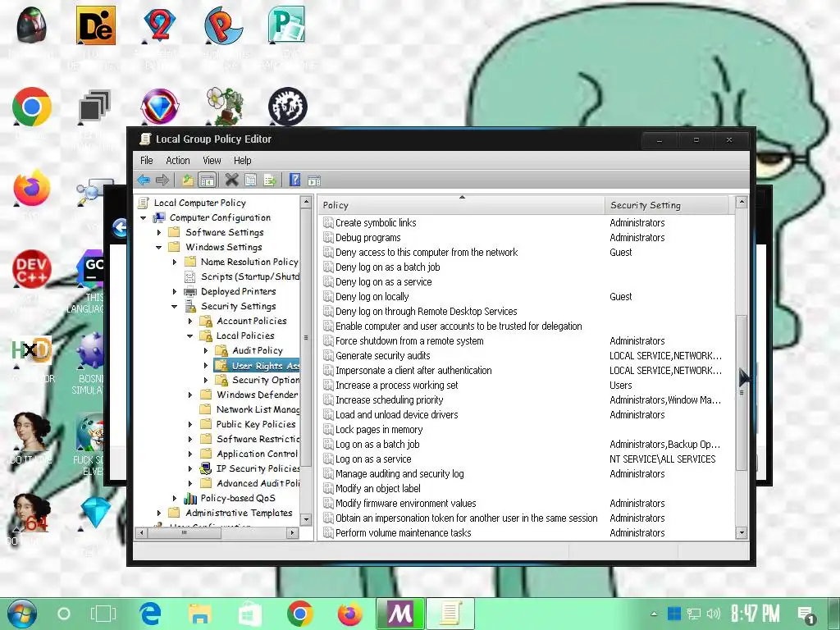Click the back arrow in the window behind
This screenshot has width=840, height=630.
[120, 228]
